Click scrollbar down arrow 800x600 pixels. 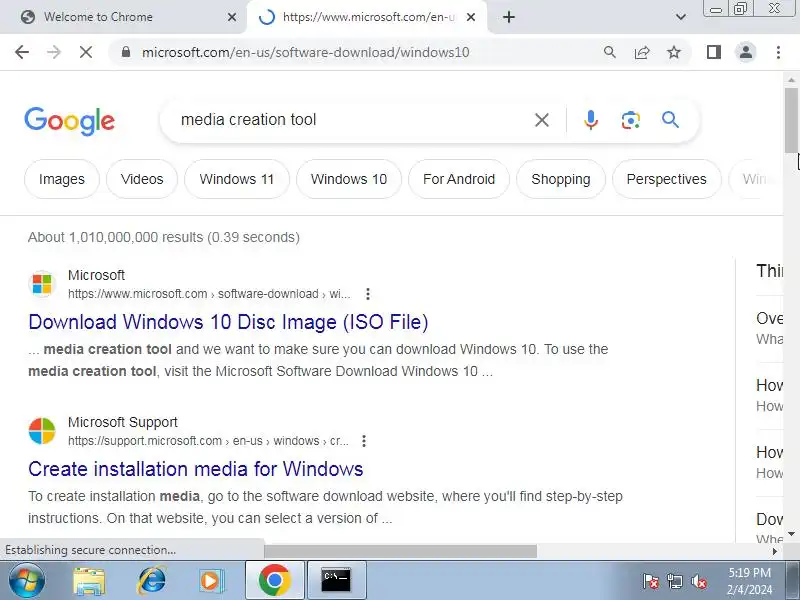(791, 534)
